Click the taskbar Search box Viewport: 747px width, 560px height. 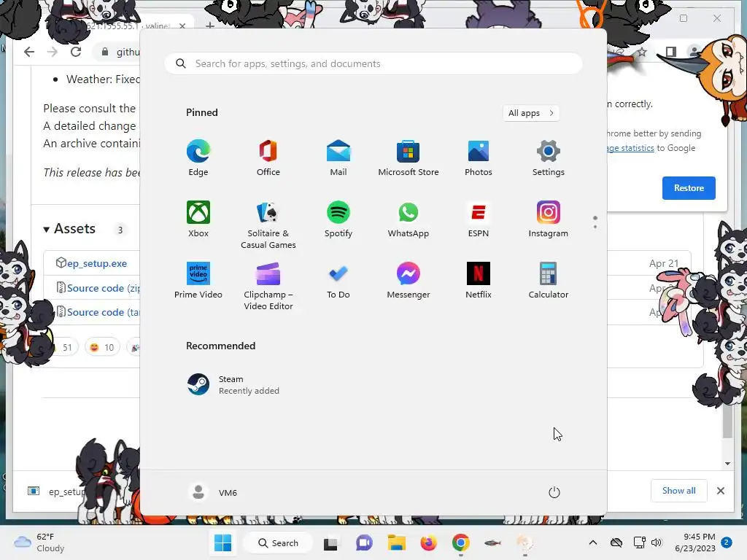[x=278, y=542]
